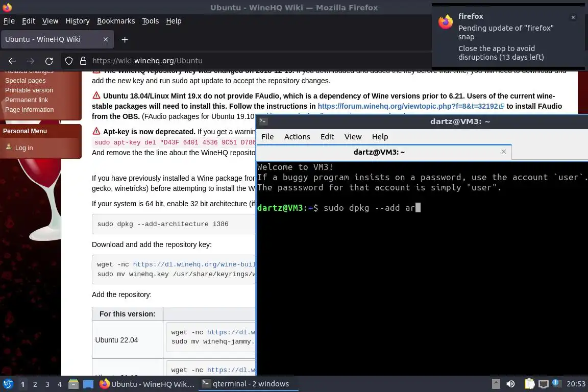Open the Firefox View menu
This screenshot has height=392, width=588.
tap(50, 21)
